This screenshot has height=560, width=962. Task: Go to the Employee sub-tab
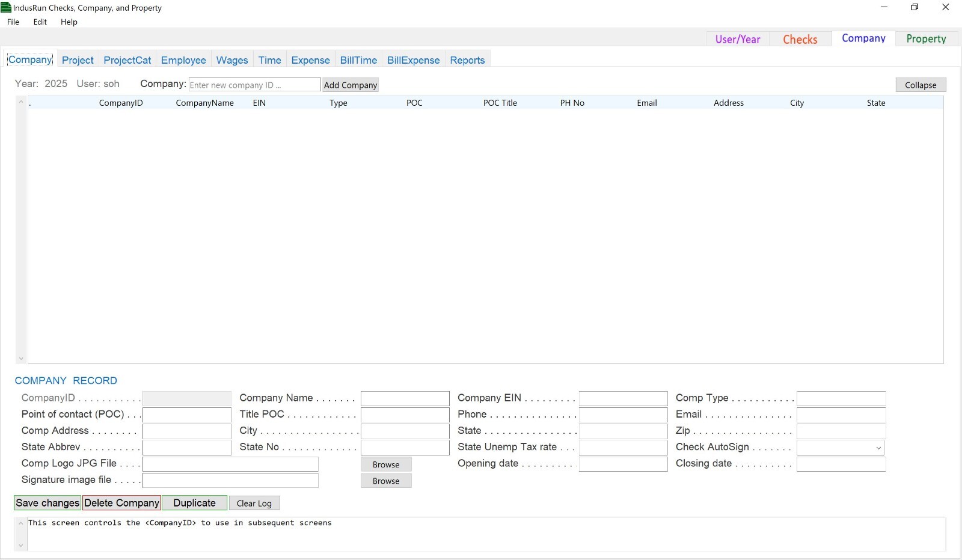pos(183,60)
